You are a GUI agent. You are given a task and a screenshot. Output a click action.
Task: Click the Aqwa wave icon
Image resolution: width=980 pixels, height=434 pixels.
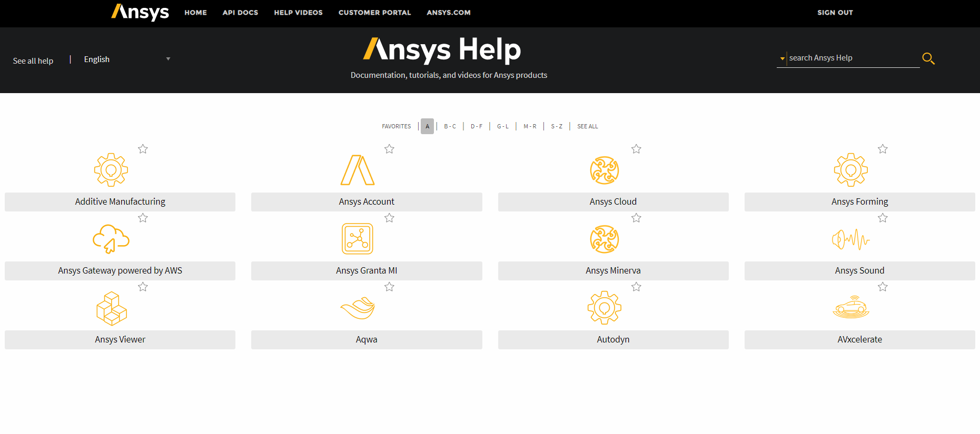pos(358,308)
